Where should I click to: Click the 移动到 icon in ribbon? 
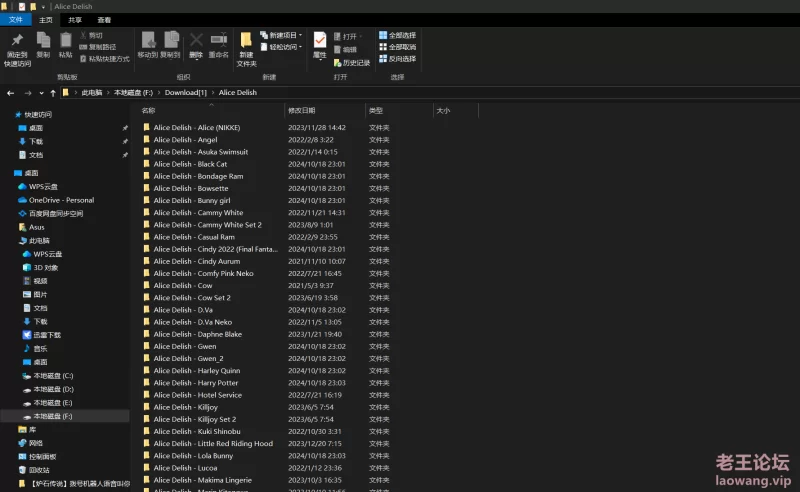point(147,40)
